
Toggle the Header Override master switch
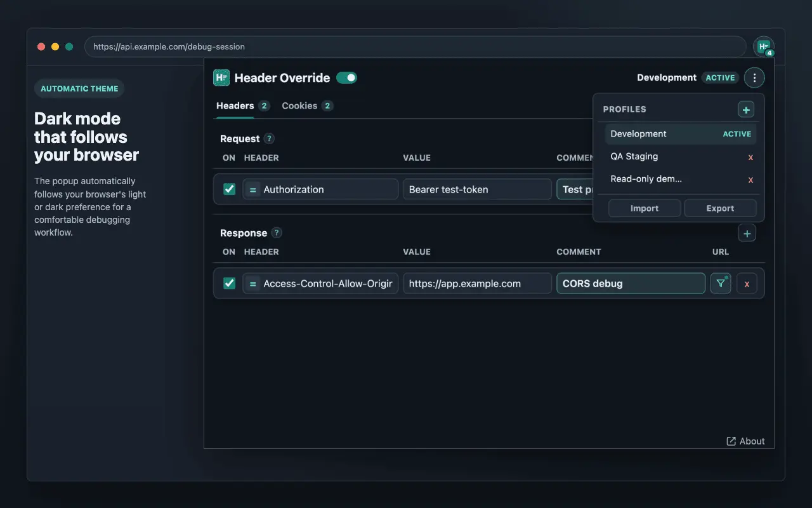click(346, 77)
